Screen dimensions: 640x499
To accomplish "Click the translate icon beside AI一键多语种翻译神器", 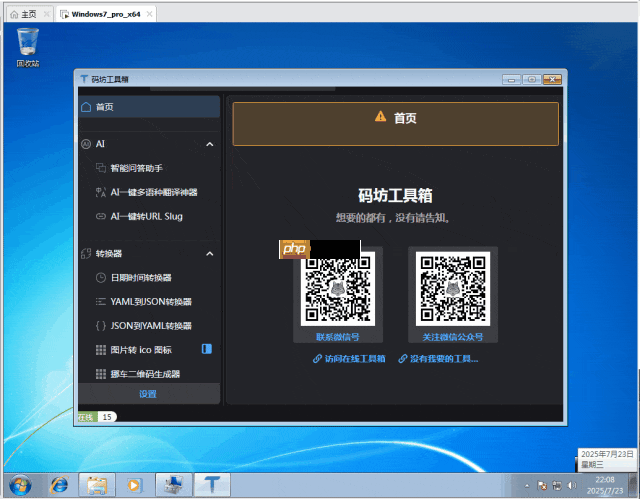I will point(101,192).
